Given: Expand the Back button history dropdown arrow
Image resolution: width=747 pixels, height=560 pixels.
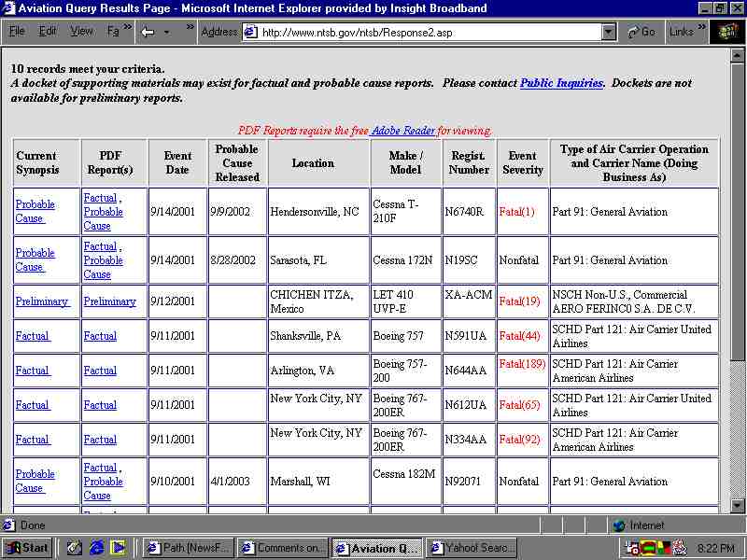Looking at the screenshot, I should coord(166,32).
